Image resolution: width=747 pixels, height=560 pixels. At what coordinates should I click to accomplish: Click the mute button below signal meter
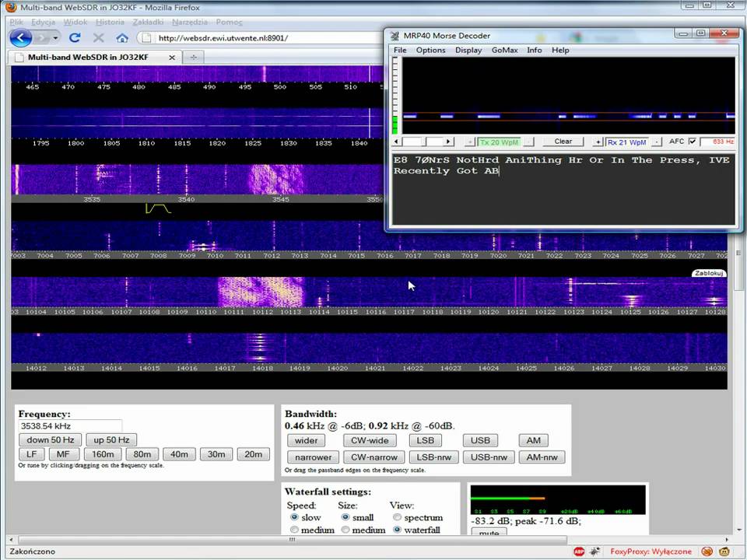coord(489,532)
